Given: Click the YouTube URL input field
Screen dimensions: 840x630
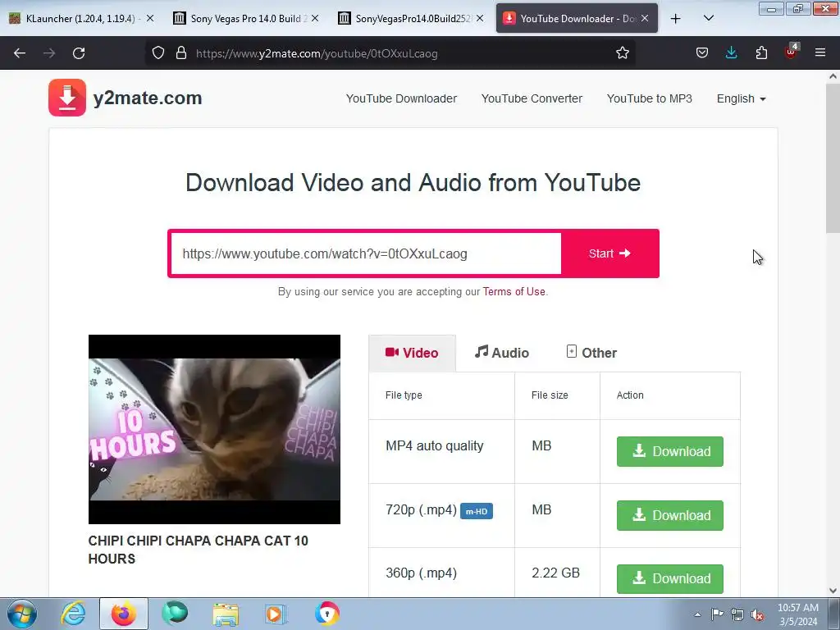Looking at the screenshot, I should point(366,253).
